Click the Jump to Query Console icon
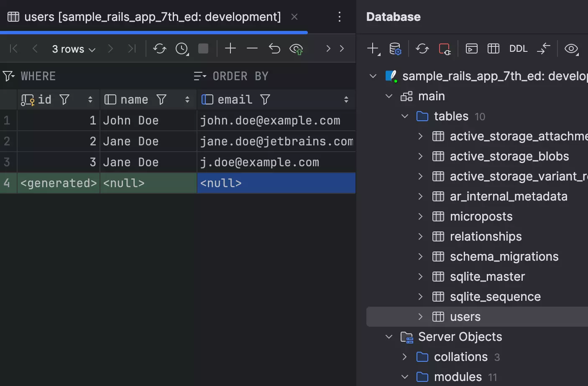This screenshot has width=588, height=386. (472, 48)
